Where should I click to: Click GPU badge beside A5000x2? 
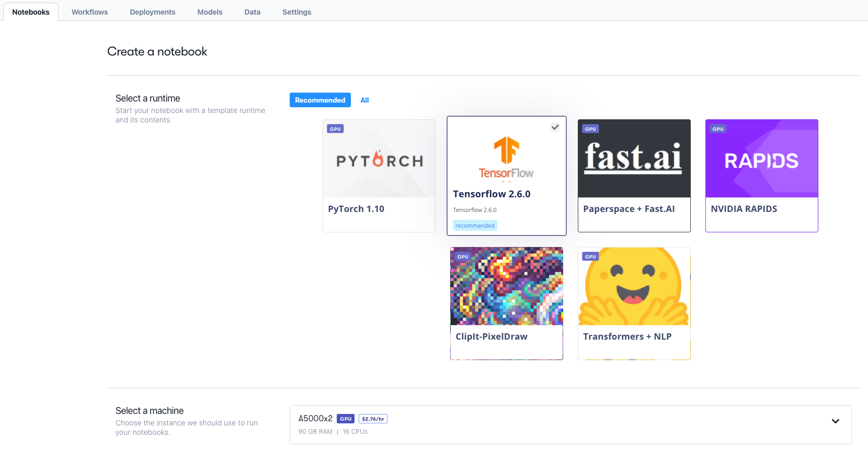346,419
